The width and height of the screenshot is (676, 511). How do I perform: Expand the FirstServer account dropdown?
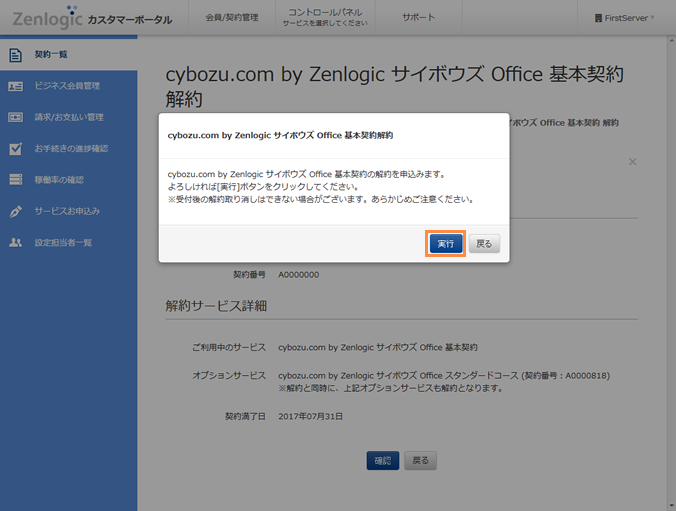pyautogui.click(x=624, y=18)
